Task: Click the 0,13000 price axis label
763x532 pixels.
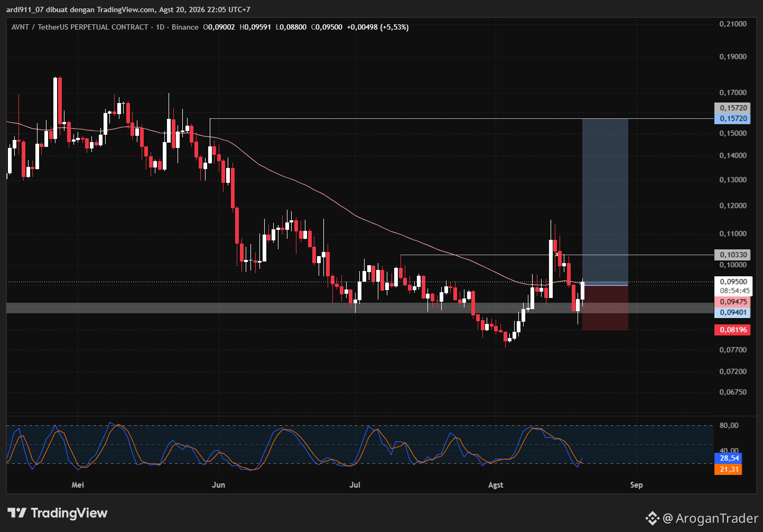Action: [733, 180]
